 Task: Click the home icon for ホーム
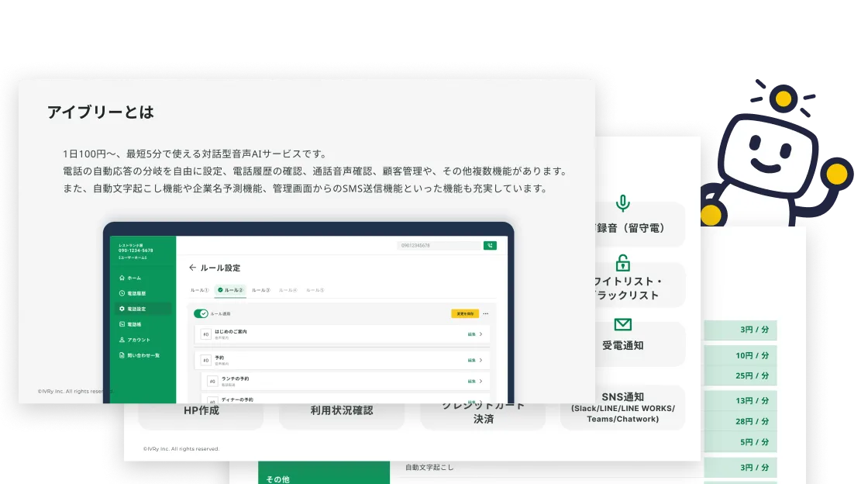click(x=122, y=278)
